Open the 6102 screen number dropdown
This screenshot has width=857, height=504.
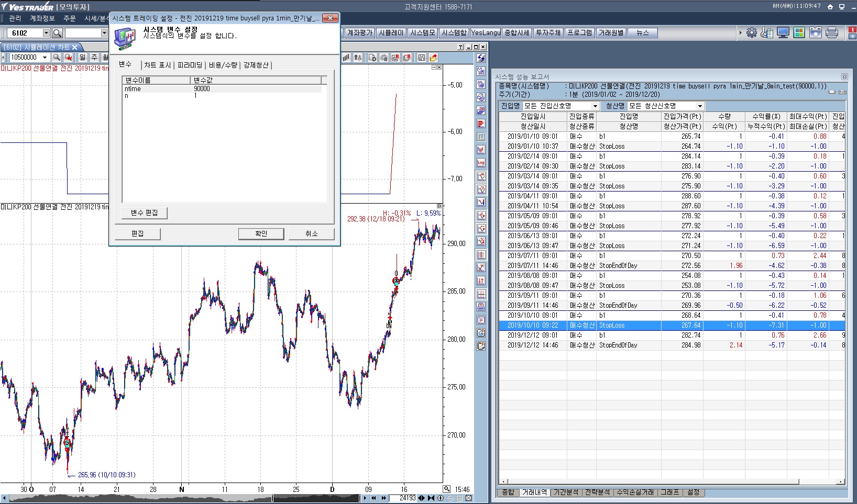coord(46,33)
